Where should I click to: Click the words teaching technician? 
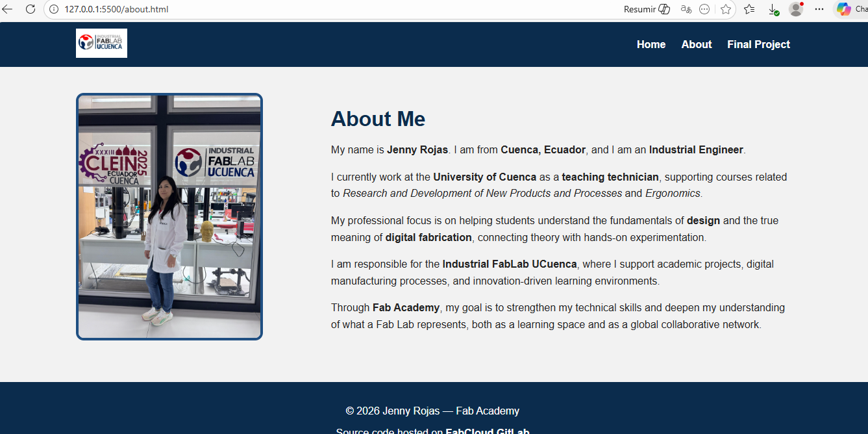coord(610,177)
